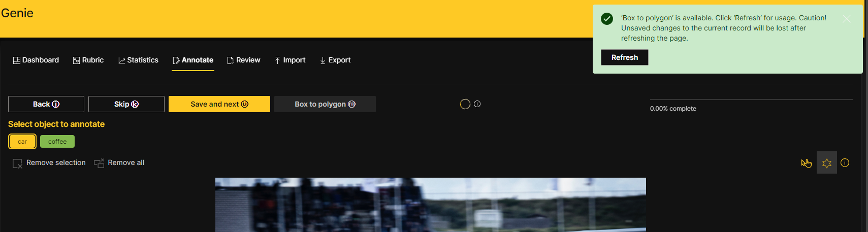Click info icon next to status circle
The image size is (868, 232).
(477, 104)
